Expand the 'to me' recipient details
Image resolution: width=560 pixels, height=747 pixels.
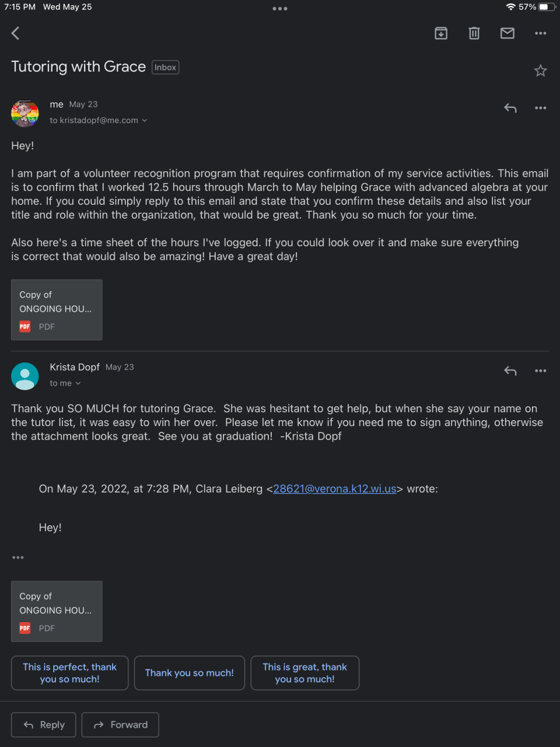pyautogui.click(x=78, y=383)
